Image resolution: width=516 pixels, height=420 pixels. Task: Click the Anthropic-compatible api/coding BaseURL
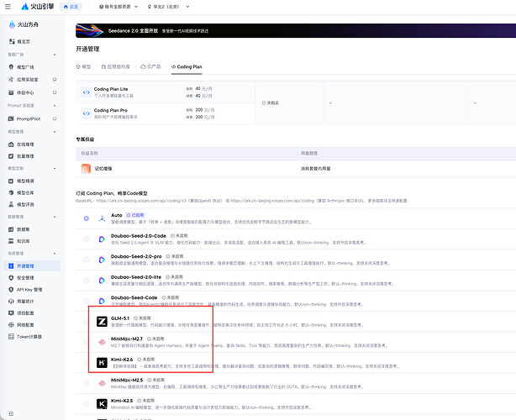coord(272,201)
